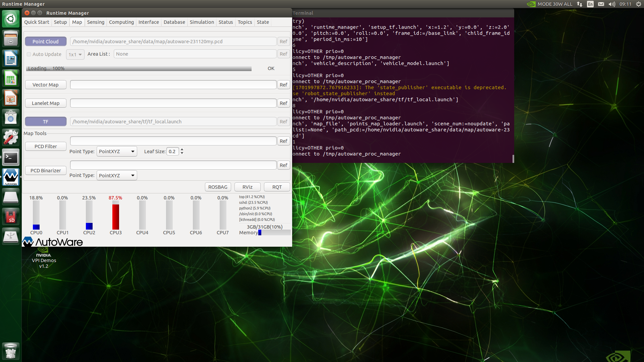This screenshot has width=644, height=362.
Task: Open the network indicator in top bar
Action: (580, 4)
